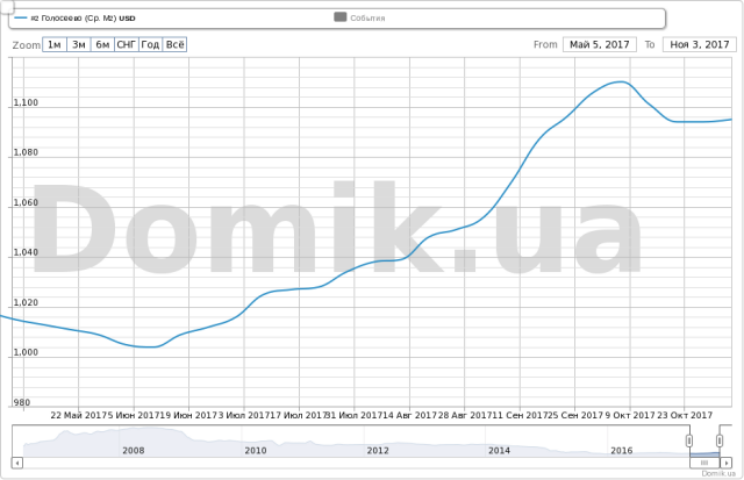
Task: Click the 1,040 y-axis label
Action: (26, 252)
